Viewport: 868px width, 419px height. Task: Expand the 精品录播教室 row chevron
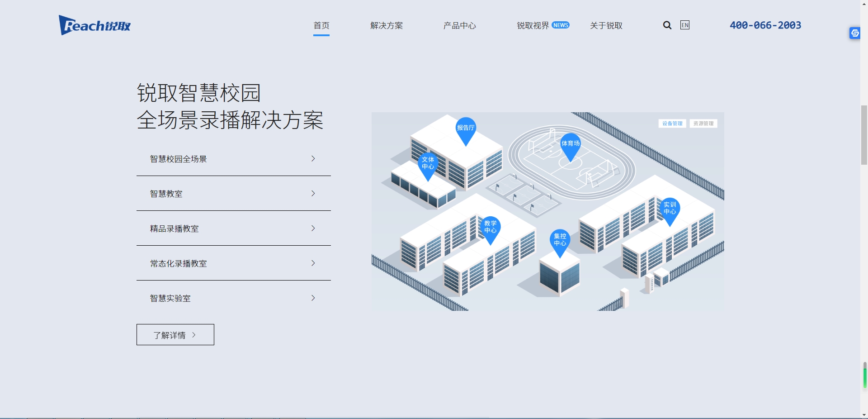point(313,229)
